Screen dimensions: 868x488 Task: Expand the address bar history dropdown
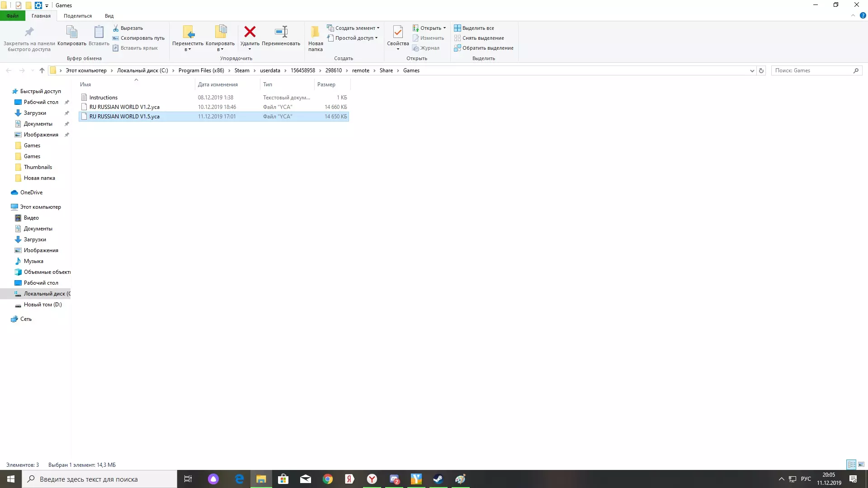click(x=752, y=70)
